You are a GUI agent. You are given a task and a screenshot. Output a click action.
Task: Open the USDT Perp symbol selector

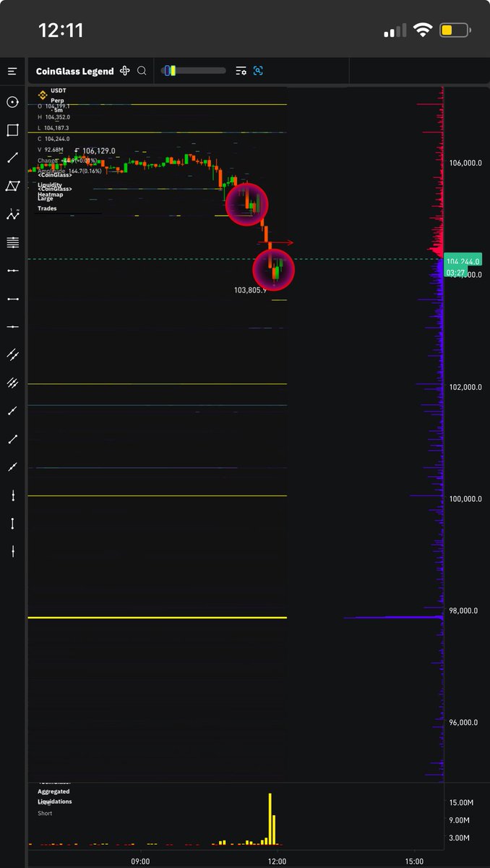[x=58, y=95]
